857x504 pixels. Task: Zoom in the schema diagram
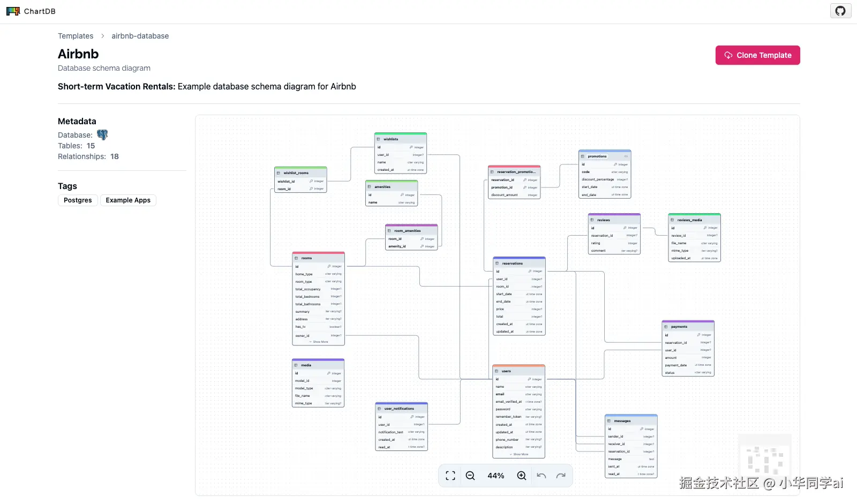click(x=521, y=476)
